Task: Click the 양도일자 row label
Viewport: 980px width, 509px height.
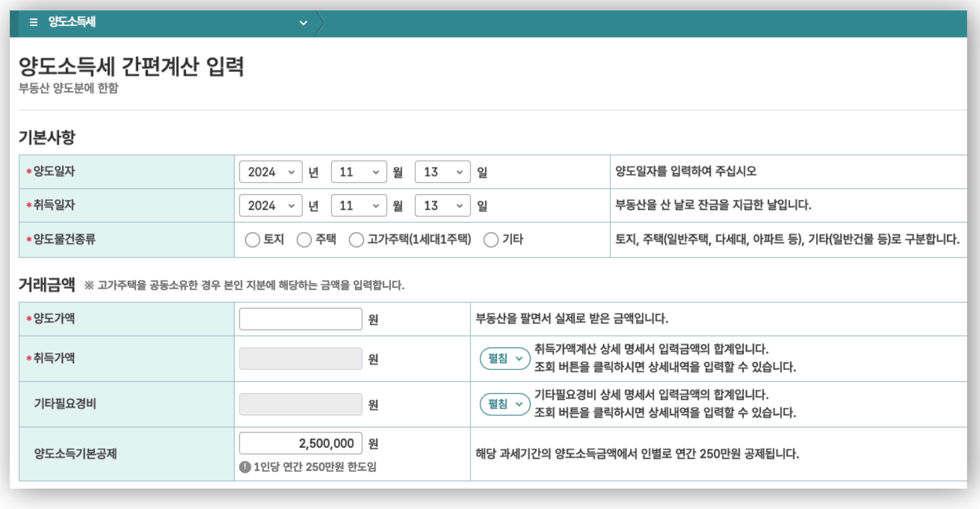Action: click(x=54, y=171)
